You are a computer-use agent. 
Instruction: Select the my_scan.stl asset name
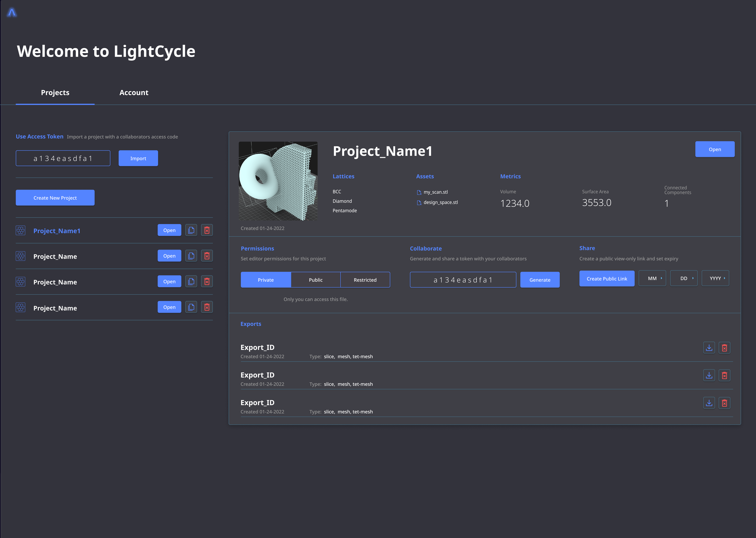click(x=436, y=192)
